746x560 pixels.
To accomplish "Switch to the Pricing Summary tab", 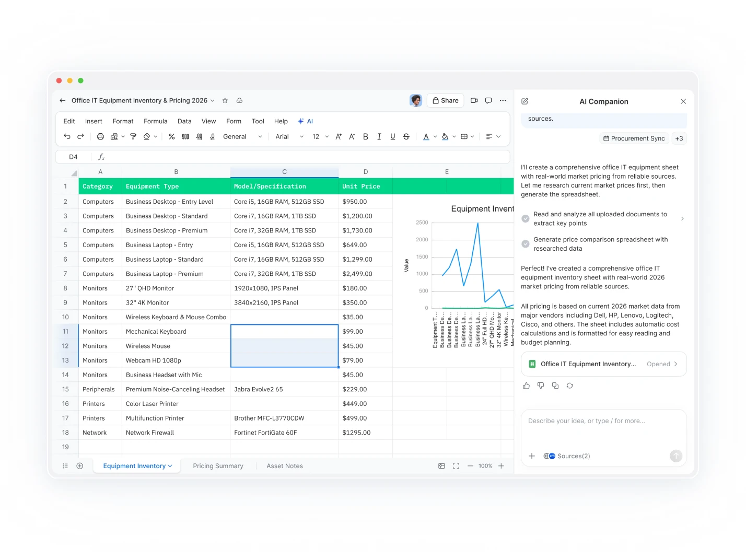I will click(218, 465).
